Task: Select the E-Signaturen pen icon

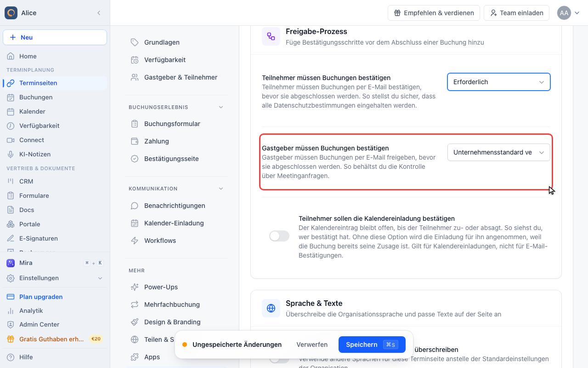Action: (11, 238)
